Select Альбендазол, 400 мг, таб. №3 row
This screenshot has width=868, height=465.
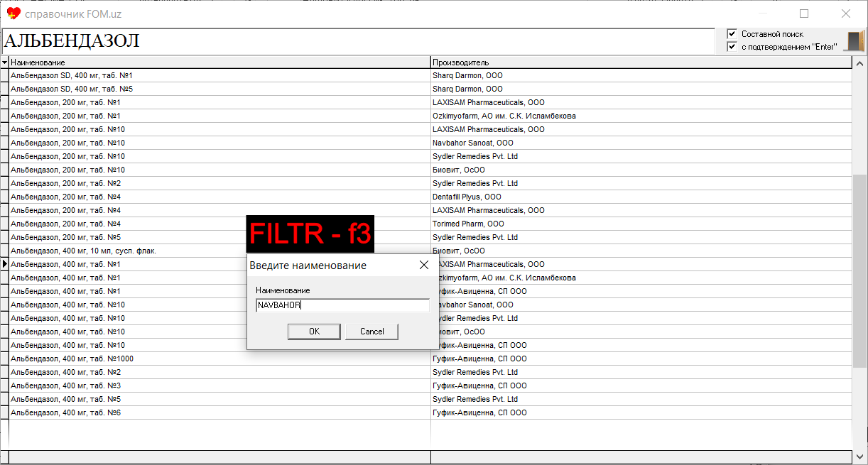click(x=219, y=385)
